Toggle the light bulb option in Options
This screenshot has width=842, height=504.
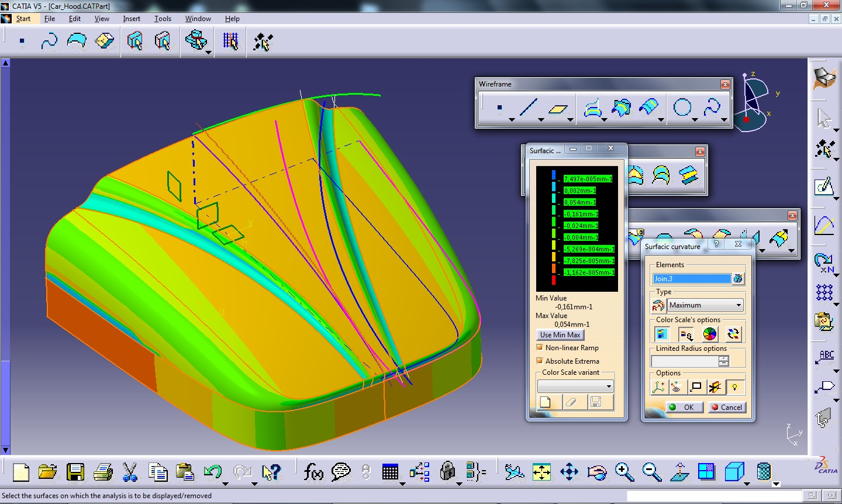tap(734, 387)
